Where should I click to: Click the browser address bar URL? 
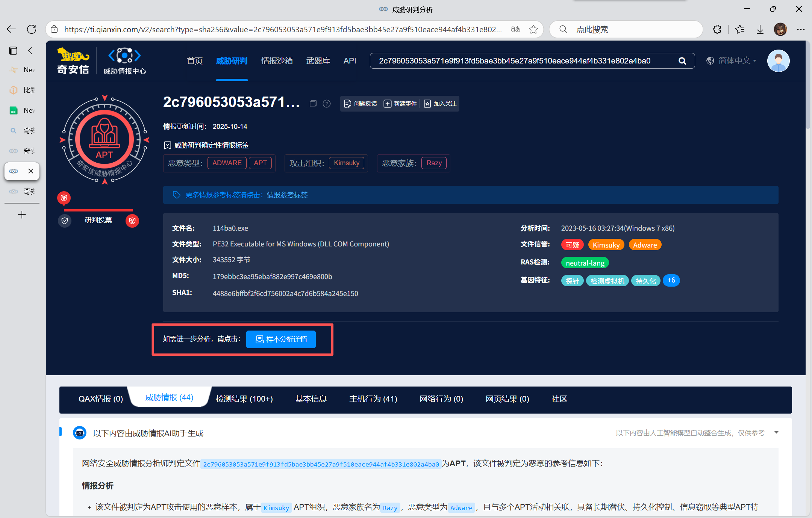[x=283, y=29]
